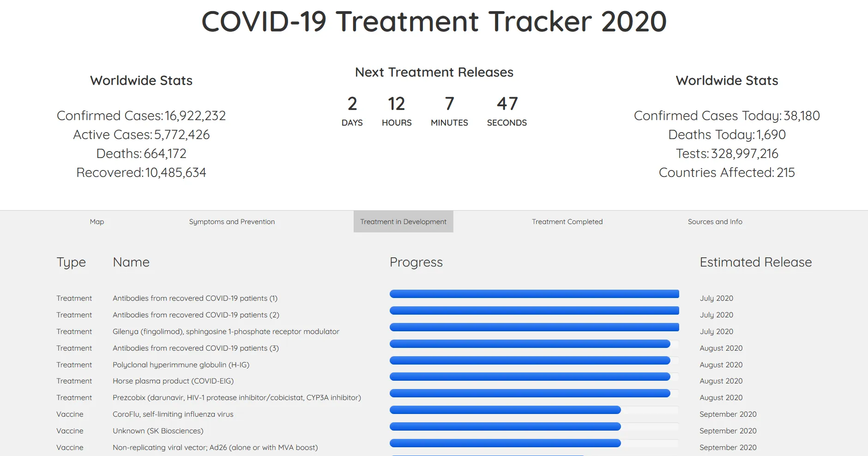
Task: Click the Confirmed Cases worldwide stat
Action: click(x=141, y=116)
